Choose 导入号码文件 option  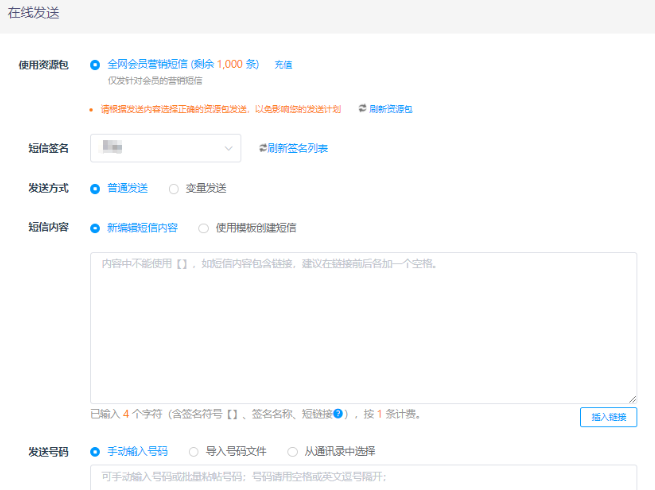click(x=194, y=451)
